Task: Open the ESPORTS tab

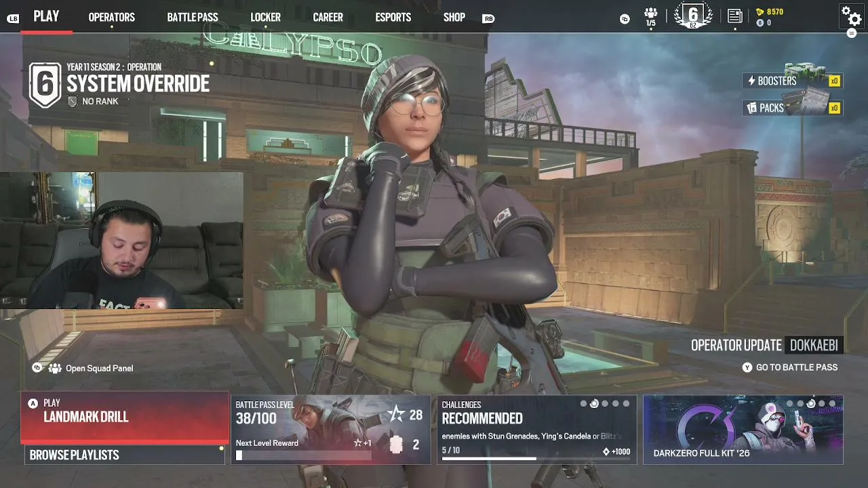Action: pos(393,17)
